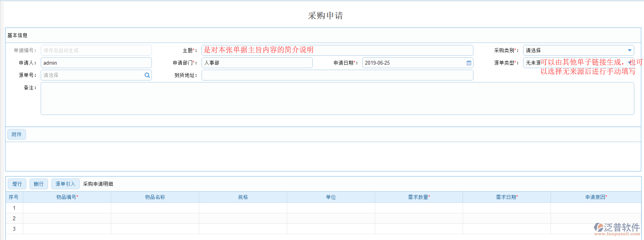Viewport: 644px width, 240px height.
Task: Click the 附件 button
Action: pos(17,134)
